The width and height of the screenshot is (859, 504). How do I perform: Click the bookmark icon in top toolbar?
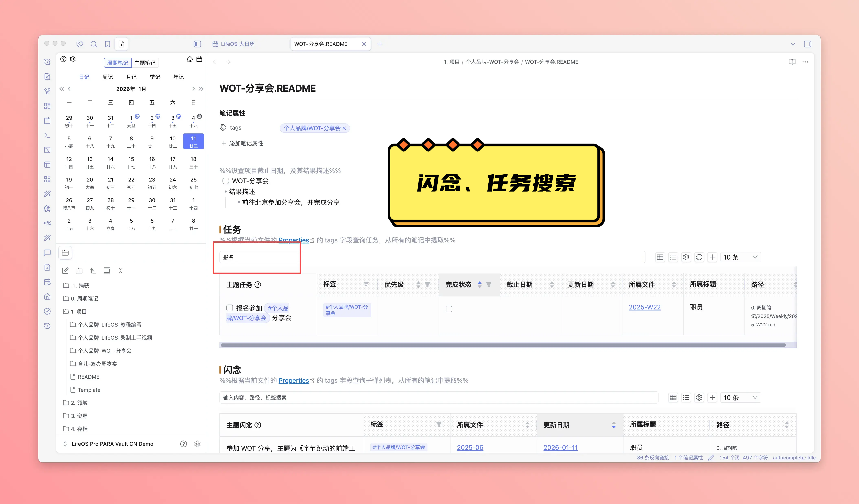107,44
